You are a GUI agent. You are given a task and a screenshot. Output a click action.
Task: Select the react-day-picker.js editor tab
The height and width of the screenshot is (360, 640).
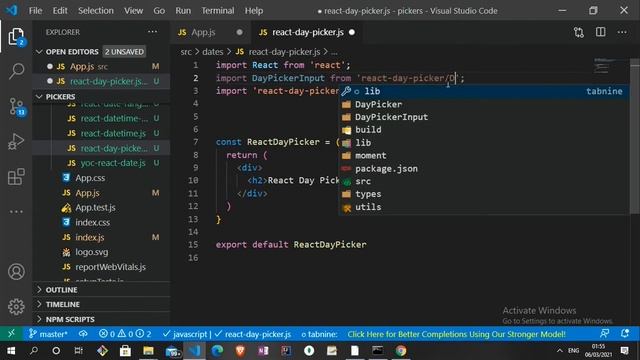pyautogui.click(x=307, y=32)
